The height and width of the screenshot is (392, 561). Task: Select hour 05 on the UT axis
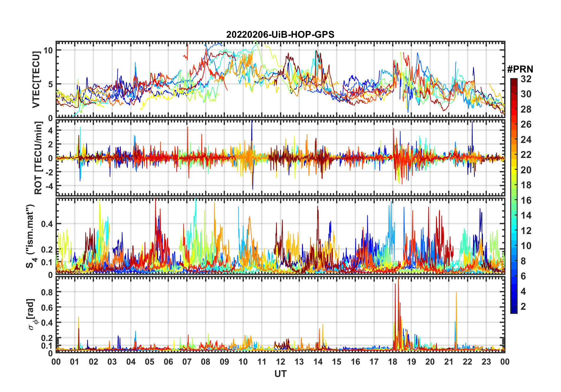point(150,362)
